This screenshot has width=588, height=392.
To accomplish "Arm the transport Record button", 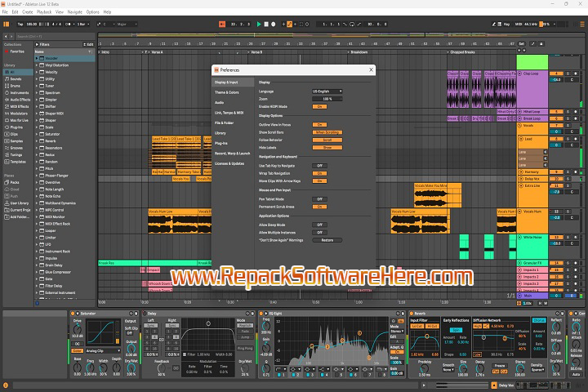I will coord(274,24).
